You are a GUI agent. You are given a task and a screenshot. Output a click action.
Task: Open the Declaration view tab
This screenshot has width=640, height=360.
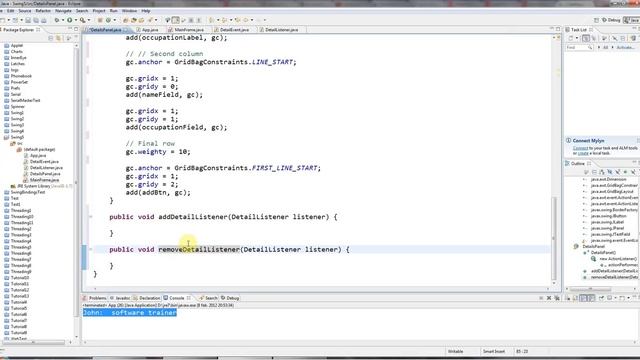pyautogui.click(x=147, y=298)
